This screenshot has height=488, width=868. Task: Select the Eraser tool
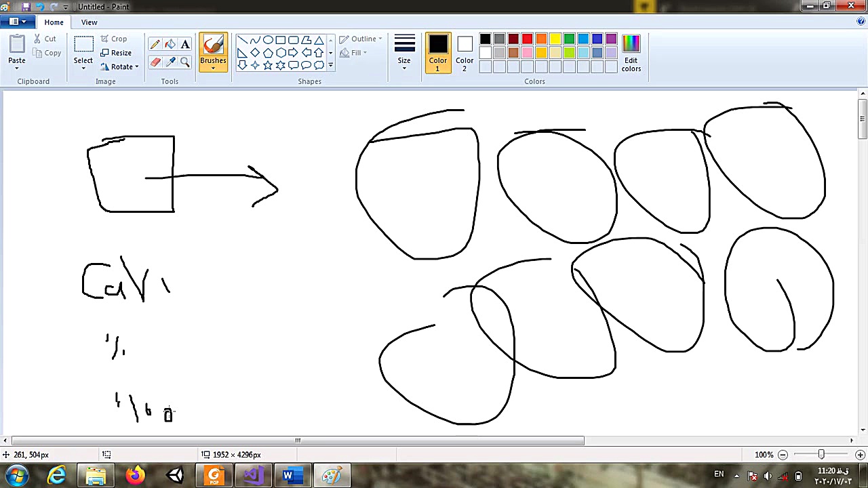[x=155, y=62]
